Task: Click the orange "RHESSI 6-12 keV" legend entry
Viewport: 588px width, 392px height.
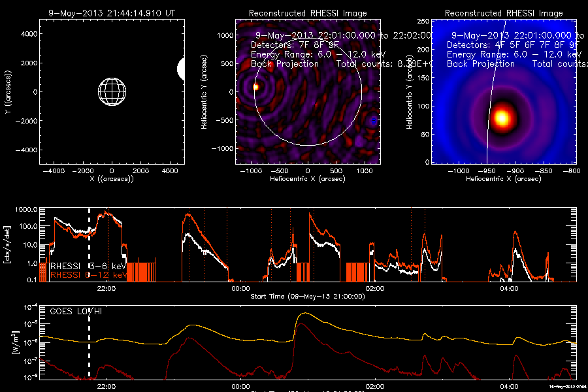Action: point(88,275)
